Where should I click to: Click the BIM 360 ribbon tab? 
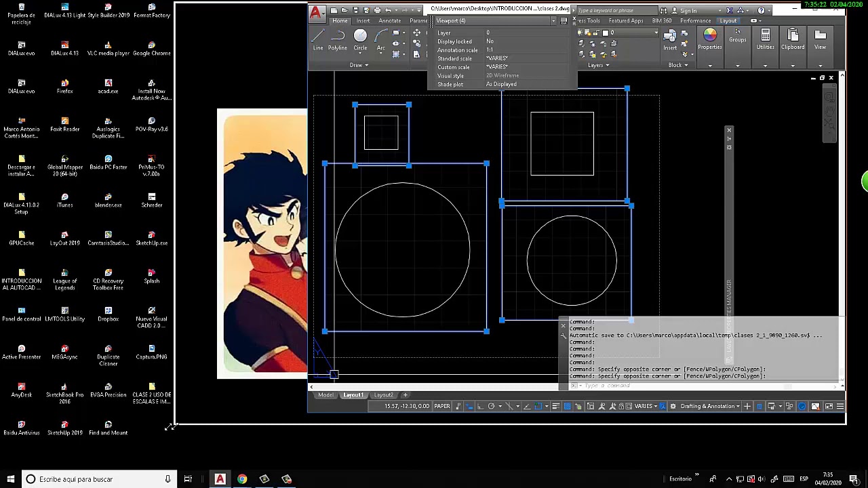pyautogui.click(x=661, y=21)
